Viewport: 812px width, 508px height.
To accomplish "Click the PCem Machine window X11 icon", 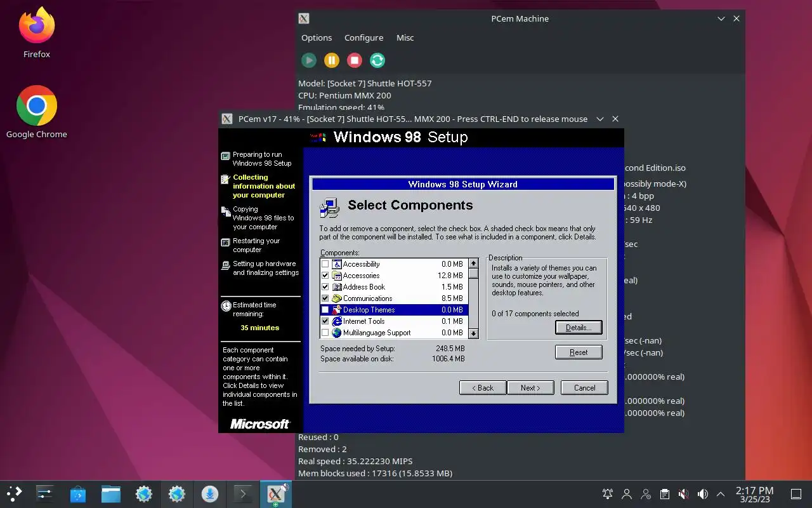I will point(304,18).
